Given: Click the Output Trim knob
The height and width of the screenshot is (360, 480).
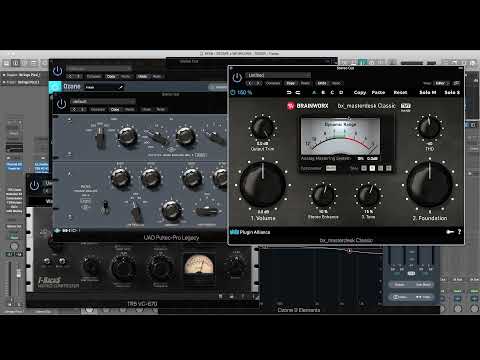Looking at the screenshot, I should click(x=263, y=128).
